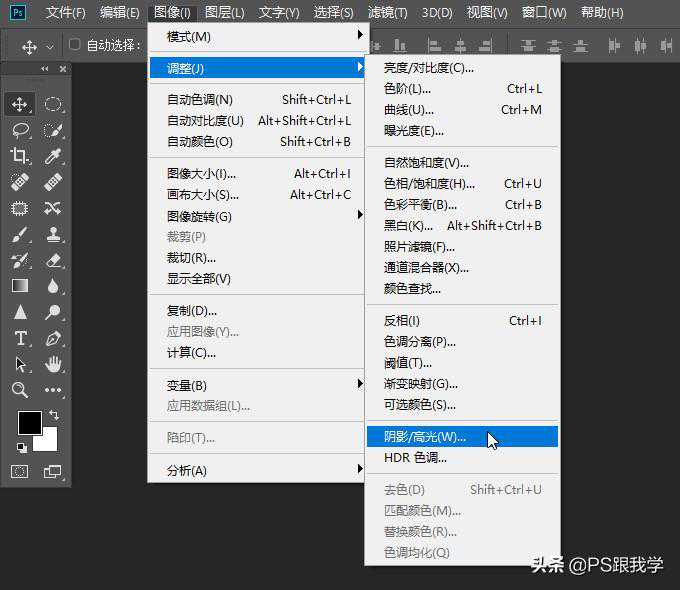This screenshot has width=680, height=590.
Task: Select the Hand tool
Action: [53, 364]
